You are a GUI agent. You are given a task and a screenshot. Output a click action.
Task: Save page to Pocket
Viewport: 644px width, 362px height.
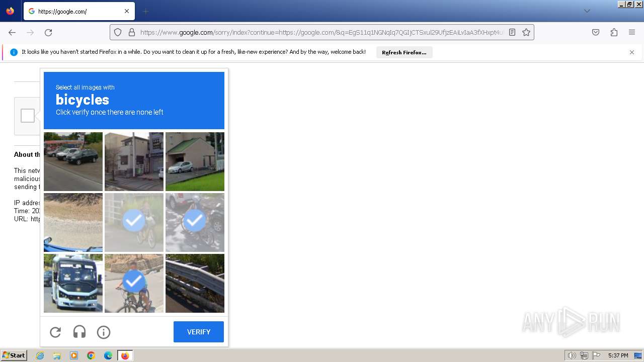[x=596, y=32]
